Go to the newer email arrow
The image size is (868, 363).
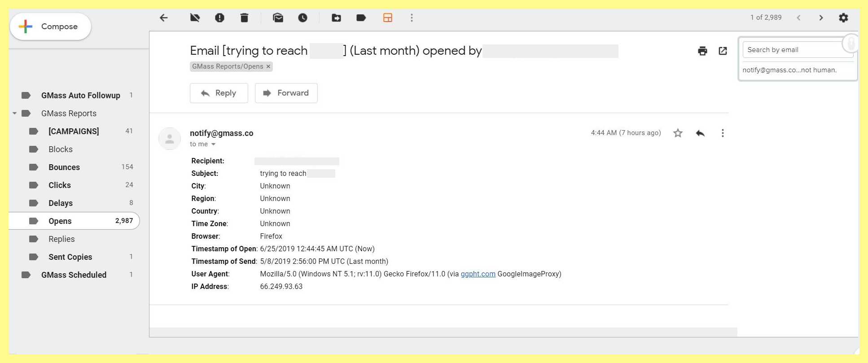(x=798, y=18)
